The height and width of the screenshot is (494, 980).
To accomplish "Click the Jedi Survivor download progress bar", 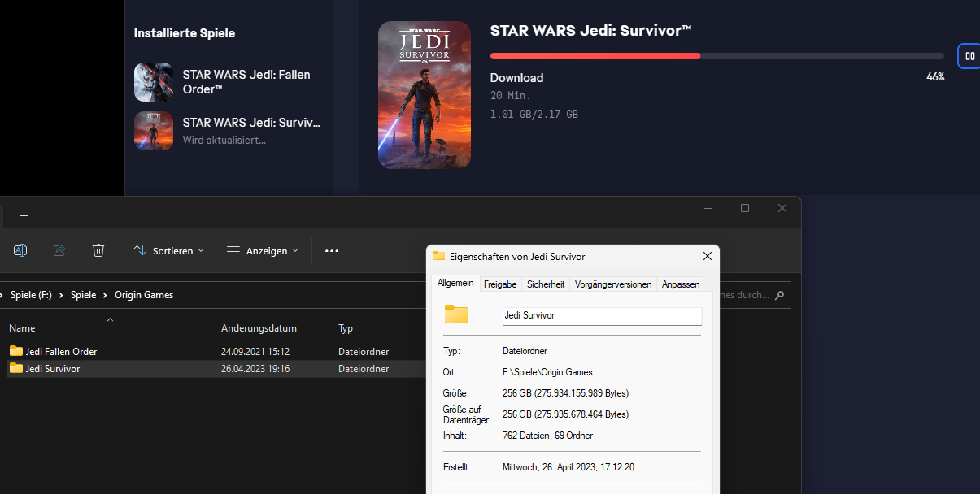I will tap(717, 56).
